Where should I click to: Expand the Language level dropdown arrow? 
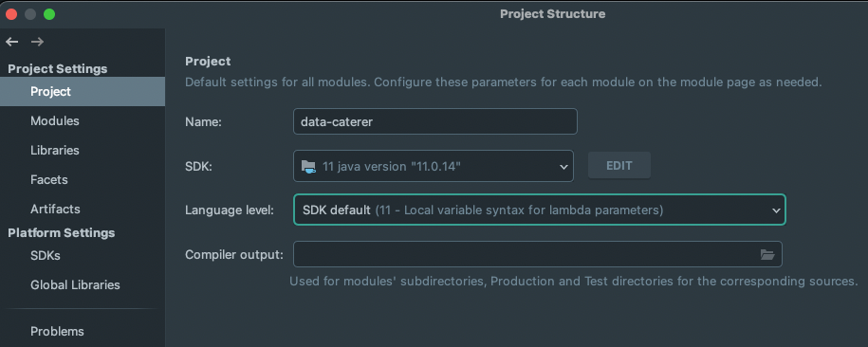click(776, 210)
